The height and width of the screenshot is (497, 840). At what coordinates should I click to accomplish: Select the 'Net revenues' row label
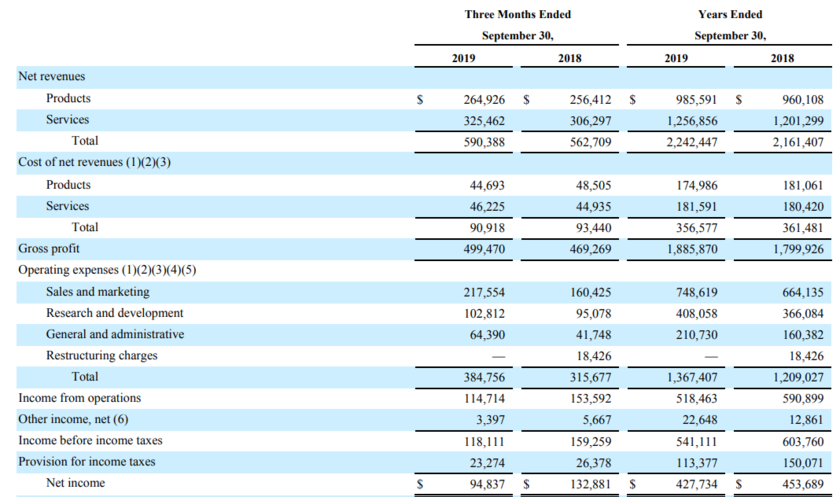(x=51, y=76)
